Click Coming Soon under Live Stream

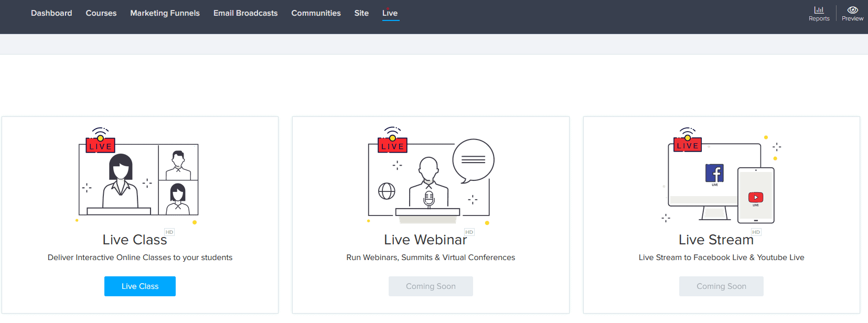pos(721,286)
